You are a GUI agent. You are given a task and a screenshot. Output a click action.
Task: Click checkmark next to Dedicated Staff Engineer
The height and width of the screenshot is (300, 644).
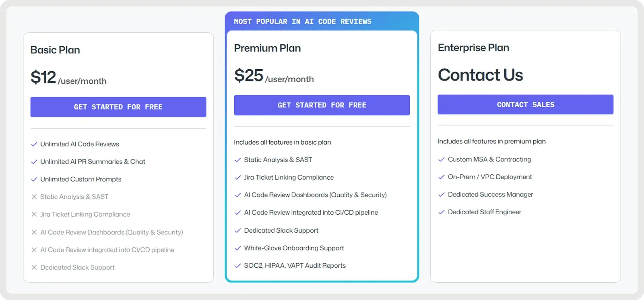[442, 212]
